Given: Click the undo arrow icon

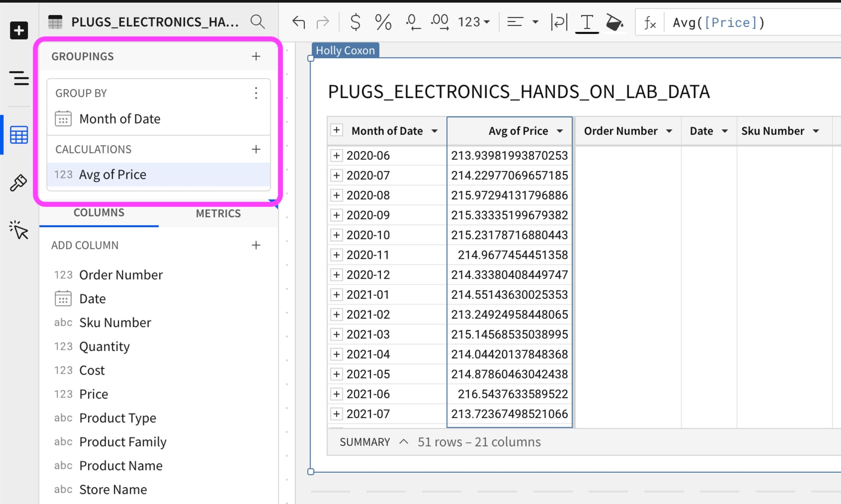Looking at the screenshot, I should [x=299, y=22].
